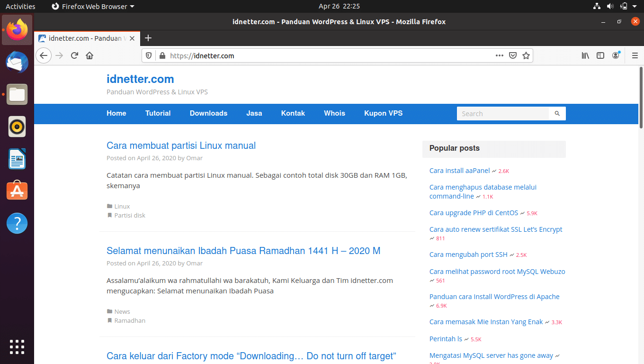Open Files manager in dock

(17, 94)
